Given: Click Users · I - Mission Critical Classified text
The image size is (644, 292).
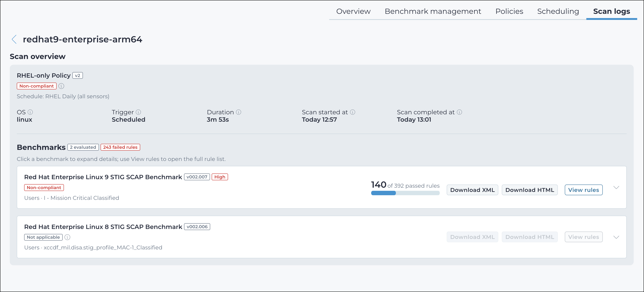Looking at the screenshot, I should tap(71, 198).
